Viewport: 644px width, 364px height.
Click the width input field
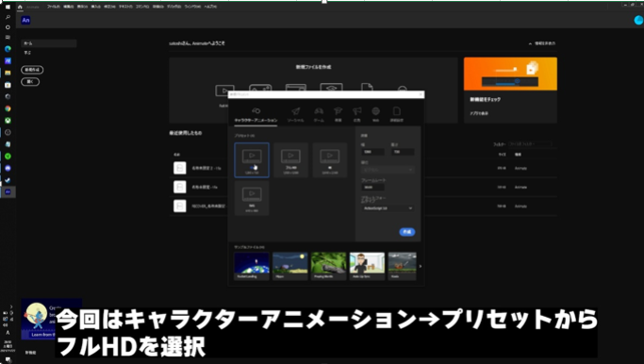(x=373, y=152)
